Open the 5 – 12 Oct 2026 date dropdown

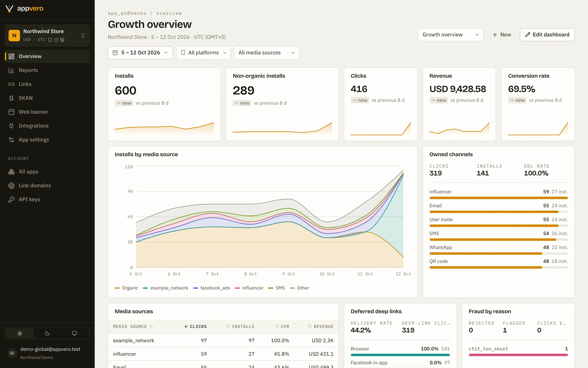pyautogui.click(x=140, y=53)
